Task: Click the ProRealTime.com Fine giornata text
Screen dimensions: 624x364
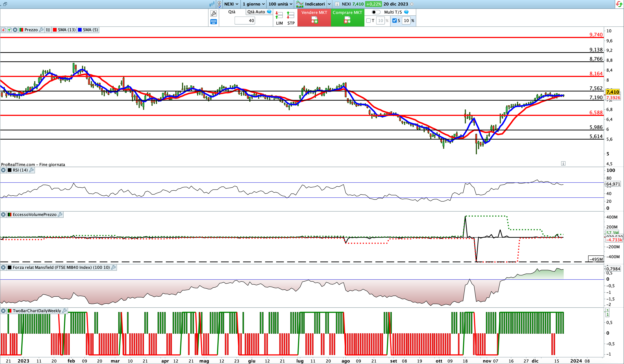Action: point(33,164)
